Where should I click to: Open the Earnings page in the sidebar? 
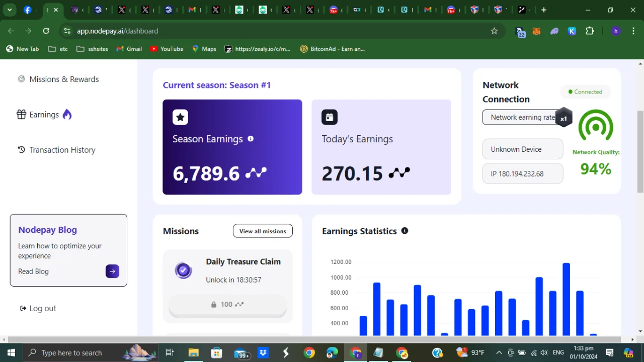click(x=44, y=115)
